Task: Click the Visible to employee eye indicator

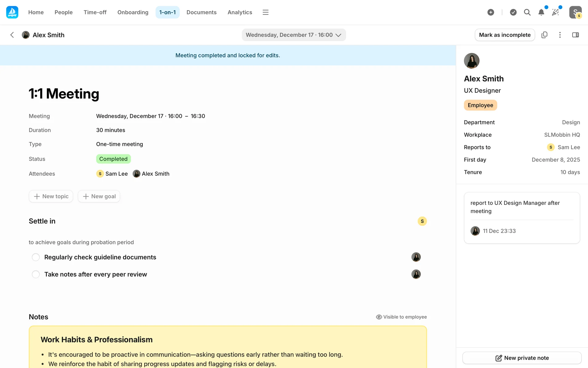Action: [x=401, y=317]
